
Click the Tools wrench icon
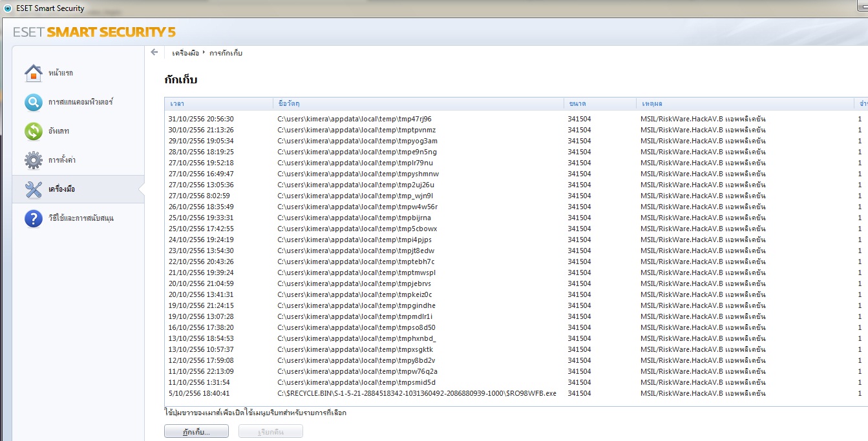tap(34, 189)
